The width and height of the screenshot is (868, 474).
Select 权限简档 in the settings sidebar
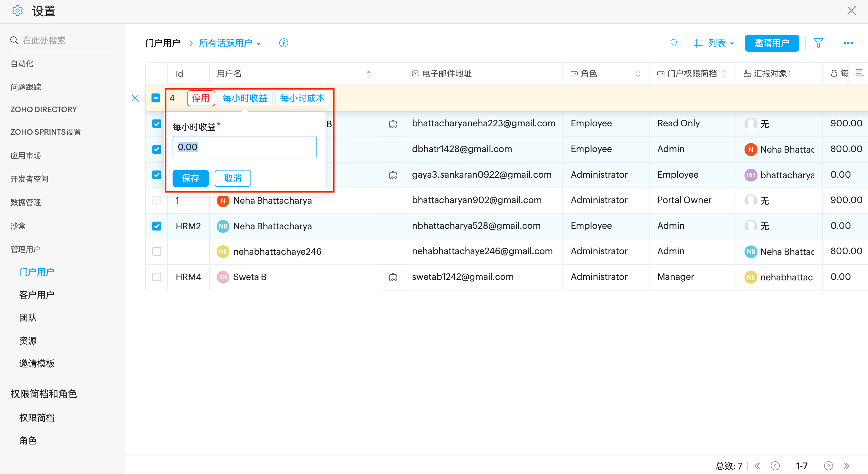pyautogui.click(x=37, y=417)
